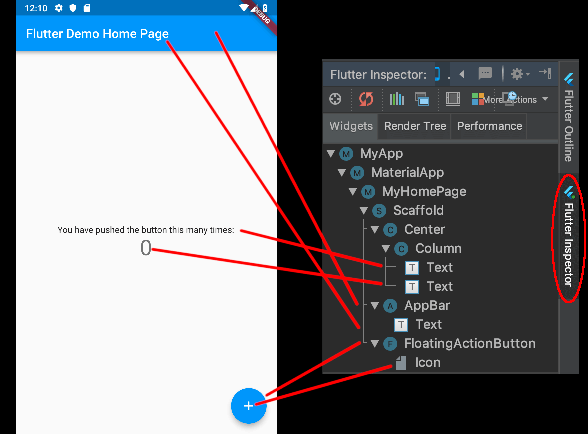Enable Select Widget Mode crosshair icon
This screenshot has height=435, width=588.
335,99
